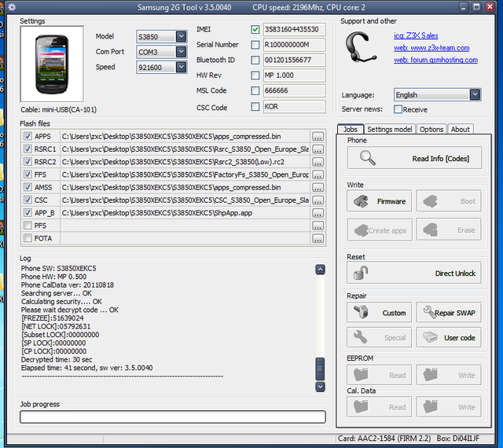The image size is (503, 448).
Task: Click the User code button
Action: click(449, 337)
